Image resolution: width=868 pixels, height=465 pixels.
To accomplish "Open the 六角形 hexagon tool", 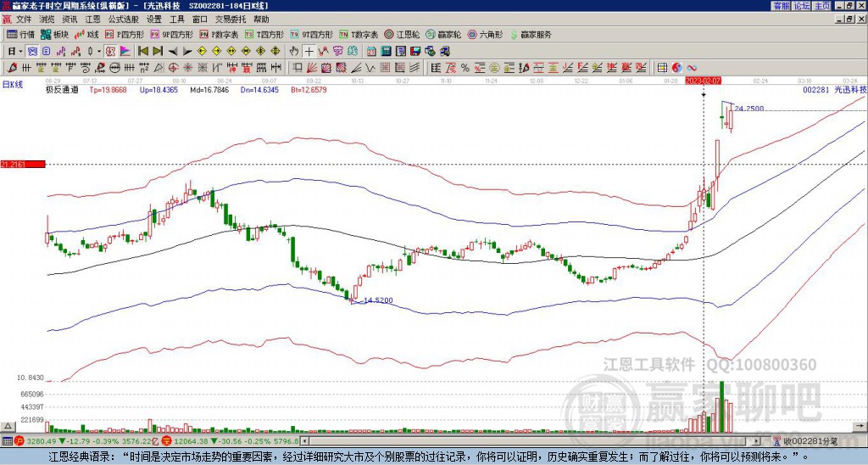I will pyautogui.click(x=486, y=35).
